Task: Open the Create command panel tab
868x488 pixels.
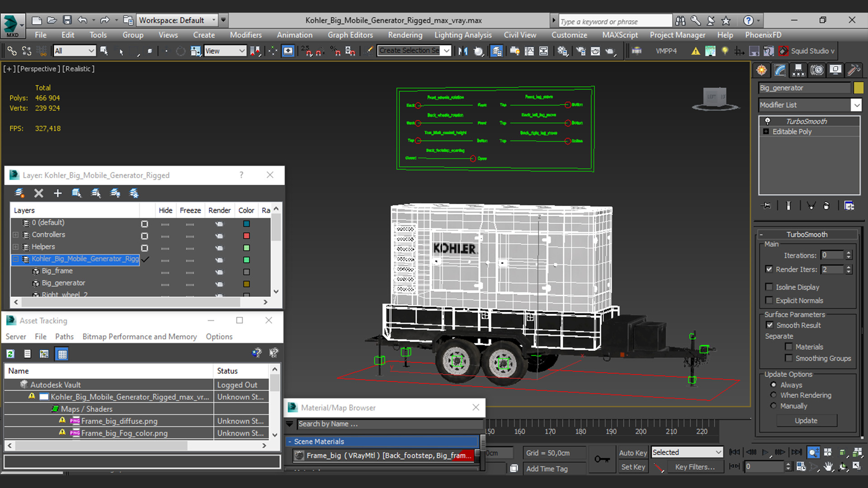Action: coord(762,70)
